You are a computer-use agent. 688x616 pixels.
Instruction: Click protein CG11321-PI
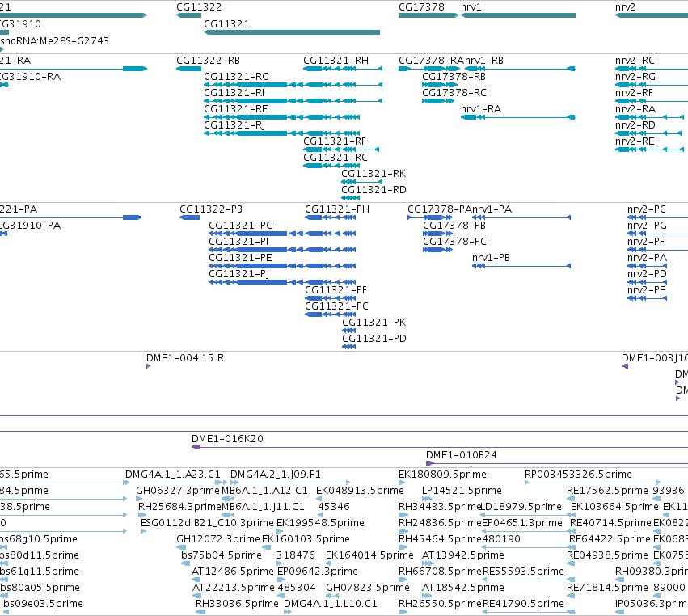(238, 242)
